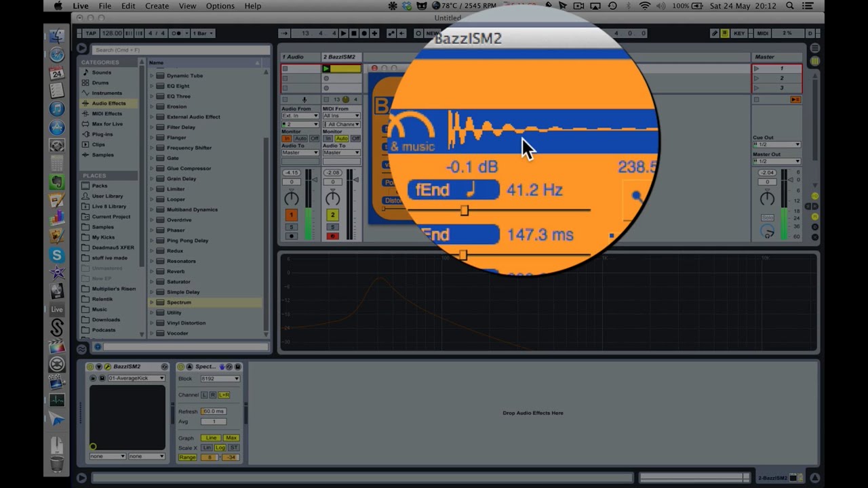The height and width of the screenshot is (488, 868).
Task: Click Spectrum Graph Max button
Action: (x=231, y=438)
